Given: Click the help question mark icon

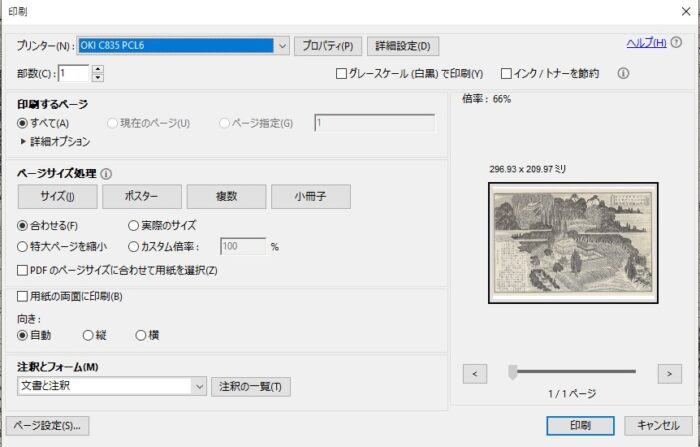Looking at the screenshot, I should pyautogui.click(x=676, y=43).
